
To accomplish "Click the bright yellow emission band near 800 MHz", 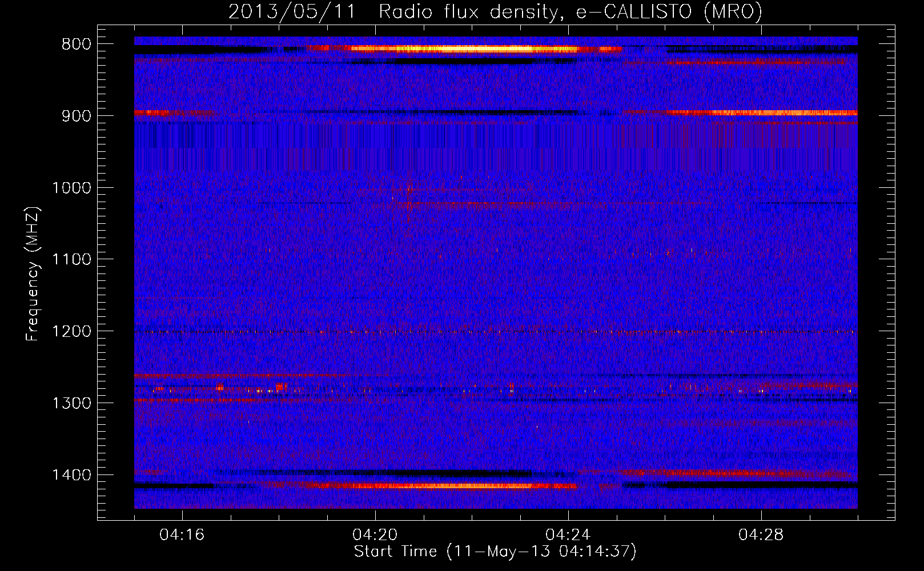I will coord(464,49).
